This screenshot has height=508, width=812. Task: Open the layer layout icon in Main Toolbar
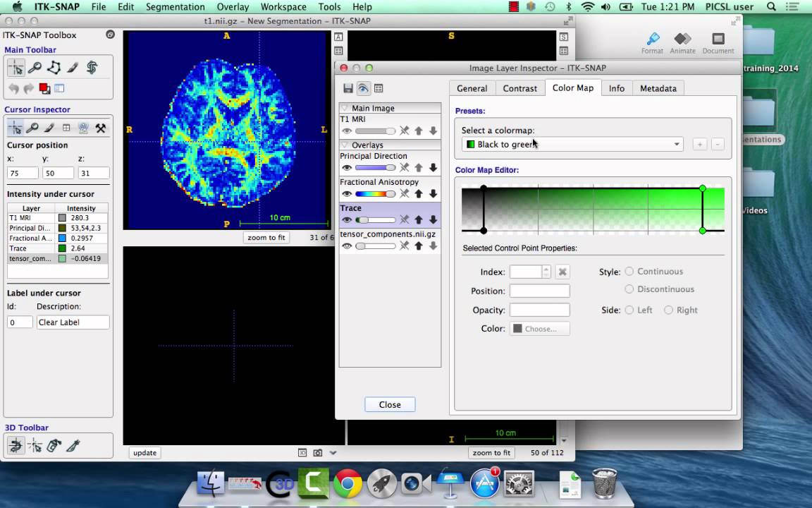coord(59,88)
